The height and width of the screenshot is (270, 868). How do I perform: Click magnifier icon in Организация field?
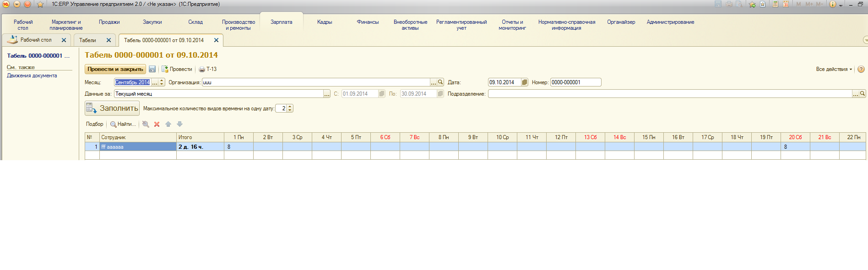(440, 82)
